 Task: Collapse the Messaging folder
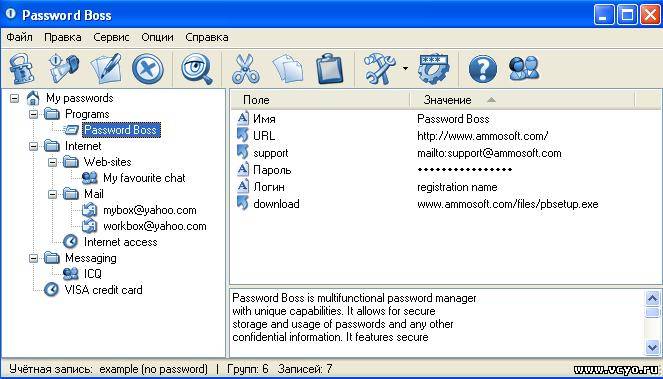tap(33, 258)
